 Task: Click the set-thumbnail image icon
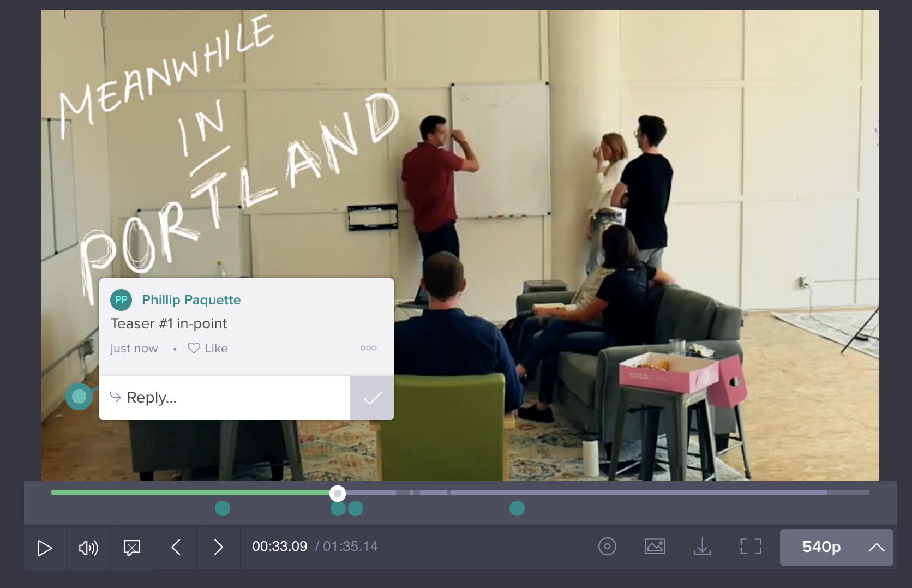(655, 547)
